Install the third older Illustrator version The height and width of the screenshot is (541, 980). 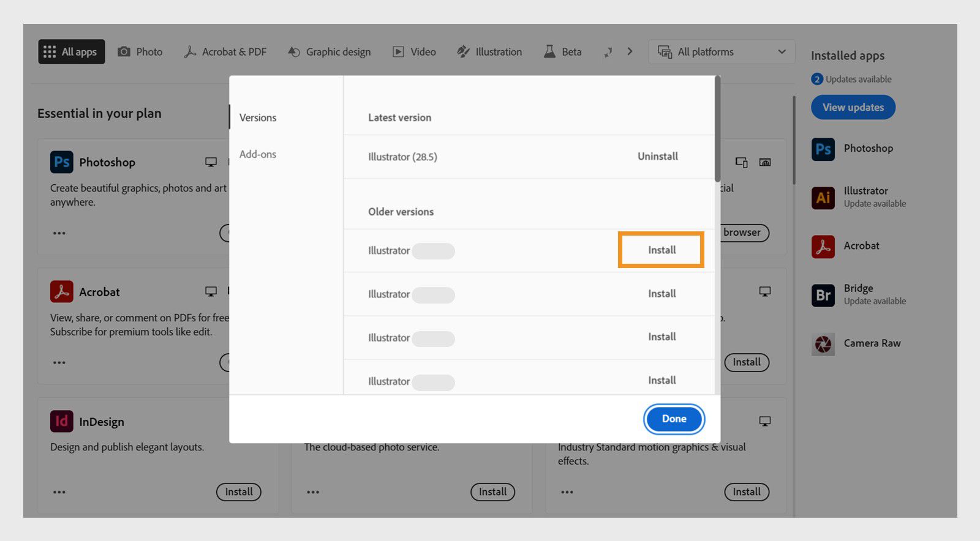click(x=662, y=337)
